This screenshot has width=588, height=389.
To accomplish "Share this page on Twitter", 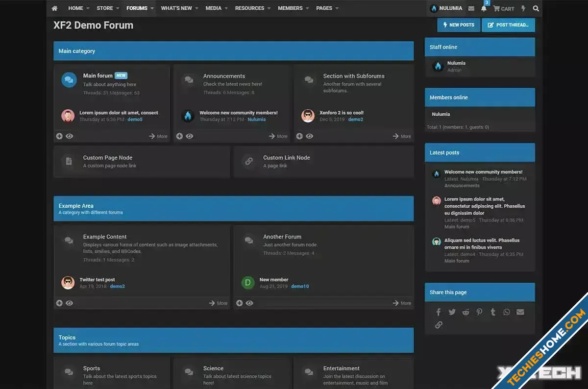I will pyautogui.click(x=452, y=312).
